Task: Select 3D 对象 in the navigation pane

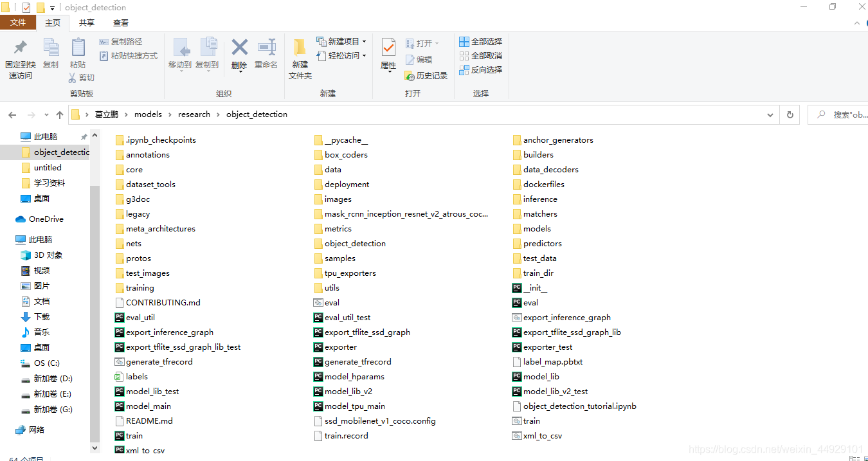Action: point(48,255)
